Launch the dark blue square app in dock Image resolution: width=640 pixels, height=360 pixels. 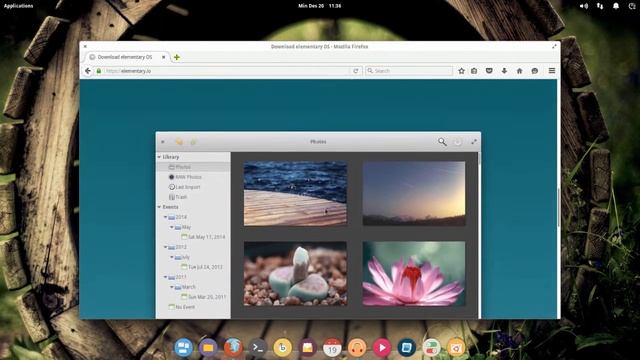(x=407, y=348)
